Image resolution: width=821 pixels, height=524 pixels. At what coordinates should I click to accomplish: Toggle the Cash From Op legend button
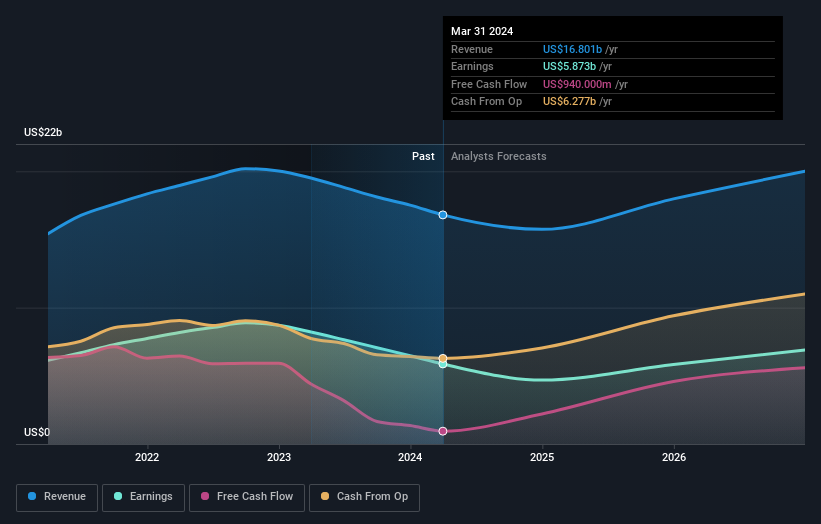click(x=364, y=497)
